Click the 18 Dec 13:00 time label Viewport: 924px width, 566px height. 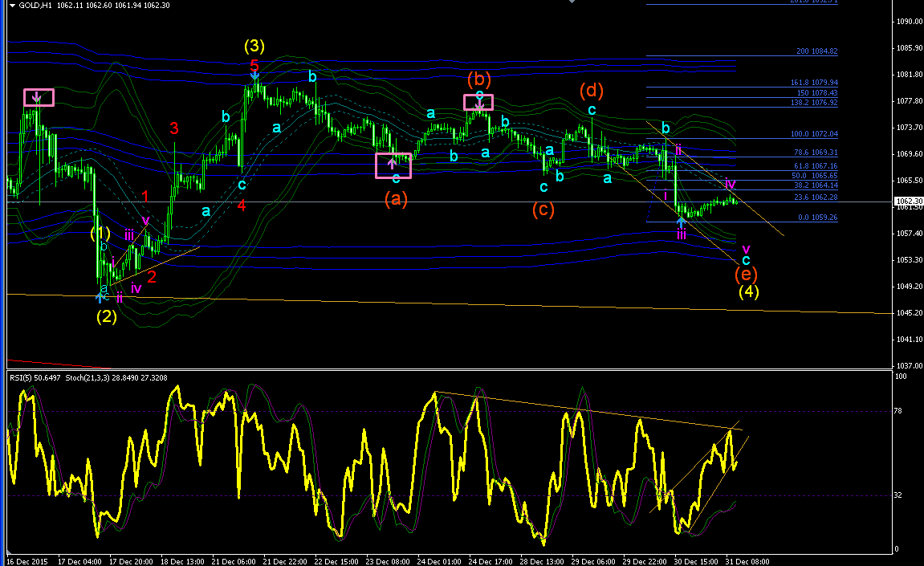pos(183,561)
